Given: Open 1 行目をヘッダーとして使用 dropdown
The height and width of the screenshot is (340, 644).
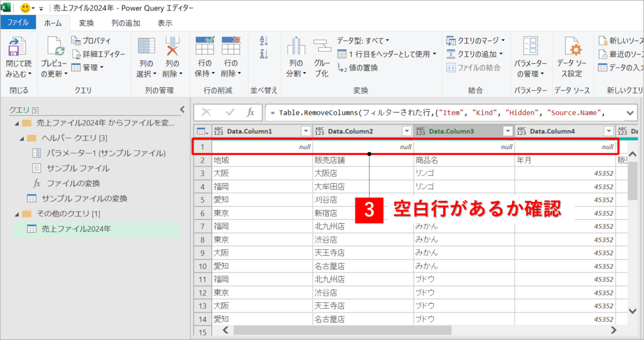Looking at the screenshot, I should coord(387,54).
